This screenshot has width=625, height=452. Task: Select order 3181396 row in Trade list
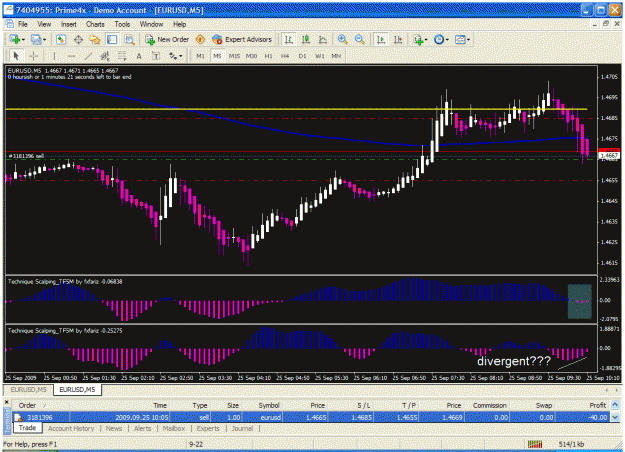(x=311, y=417)
